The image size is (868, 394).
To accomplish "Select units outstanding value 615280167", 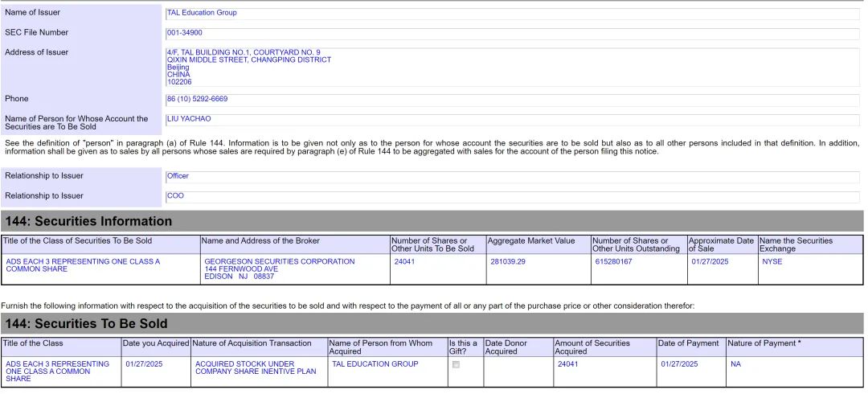I will (x=613, y=261).
